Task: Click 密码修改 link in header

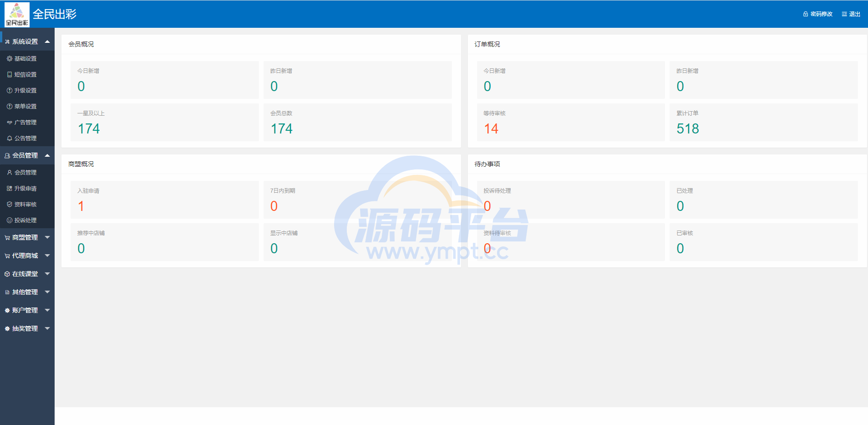Action: click(x=821, y=14)
